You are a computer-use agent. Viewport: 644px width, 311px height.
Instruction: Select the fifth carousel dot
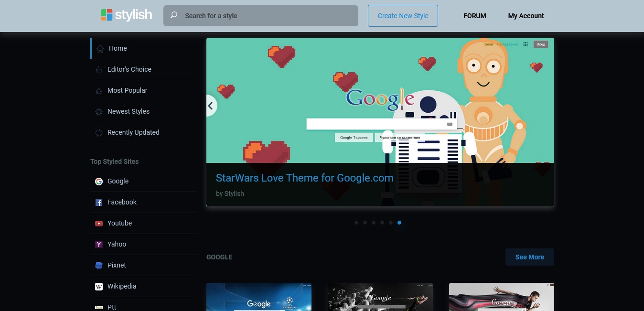[391, 223]
